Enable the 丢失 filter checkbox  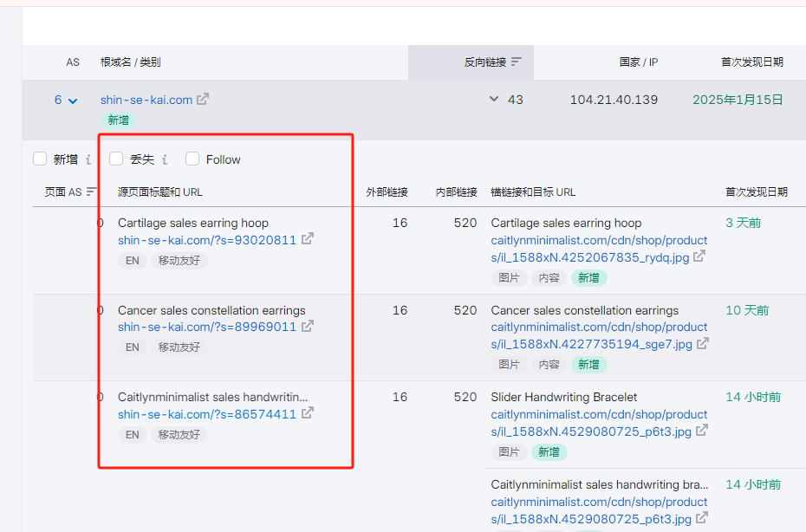[116, 159]
